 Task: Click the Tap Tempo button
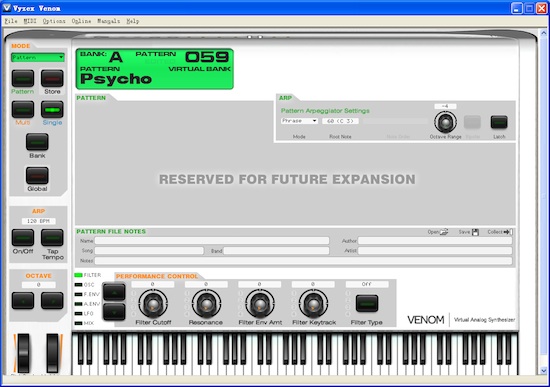tap(52, 238)
